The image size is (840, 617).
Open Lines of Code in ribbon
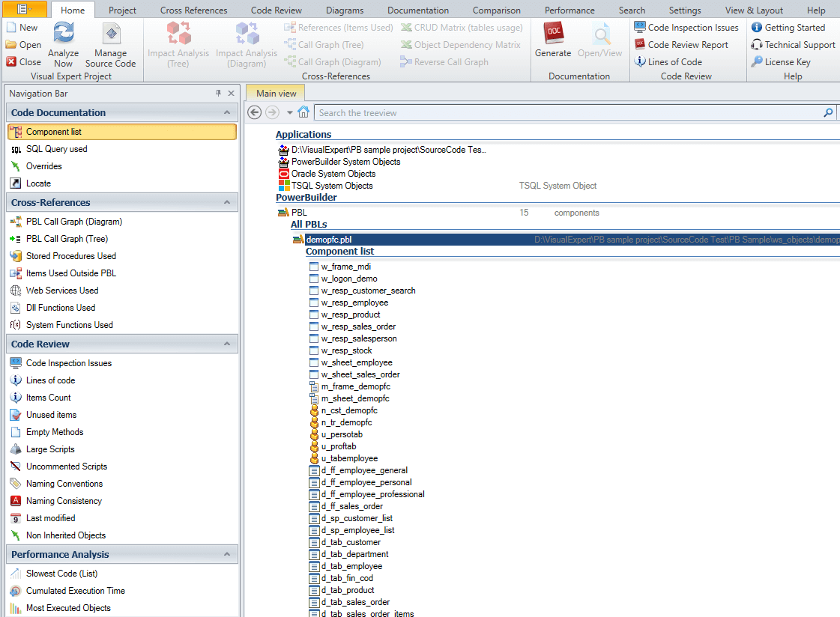click(x=668, y=62)
